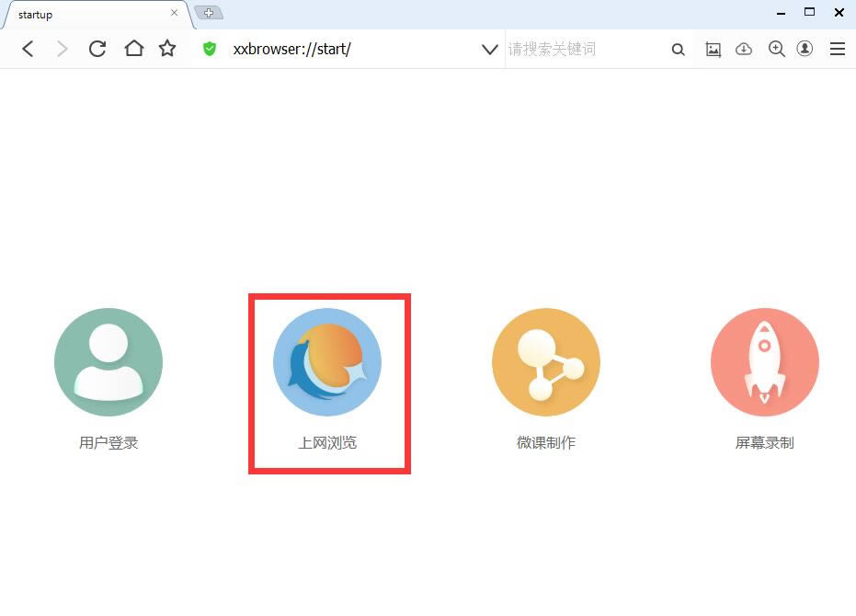Click the green security shield icon
The image size is (856, 616).
210,50
